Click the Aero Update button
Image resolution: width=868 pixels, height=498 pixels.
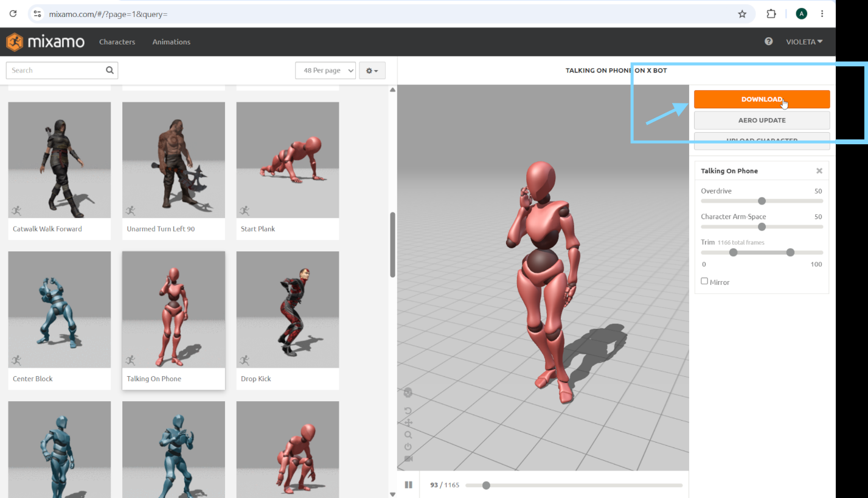pos(762,120)
